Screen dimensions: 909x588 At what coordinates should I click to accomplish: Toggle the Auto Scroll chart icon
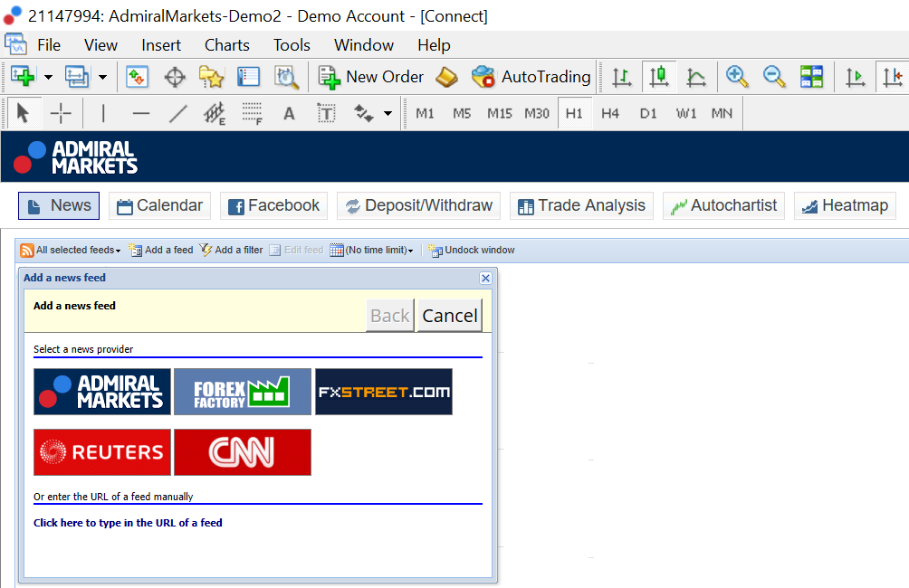pos(855,77)
